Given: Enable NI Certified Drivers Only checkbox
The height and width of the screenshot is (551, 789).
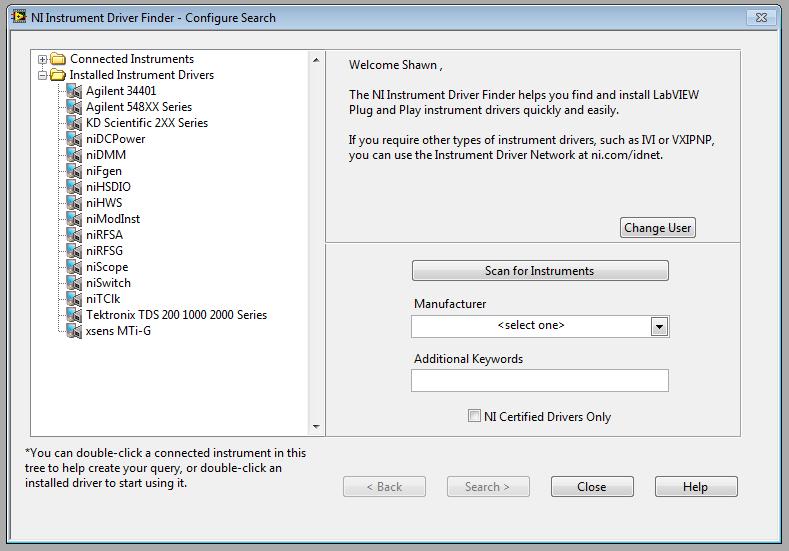Looking at the screenshot, I should coord(474,416).
